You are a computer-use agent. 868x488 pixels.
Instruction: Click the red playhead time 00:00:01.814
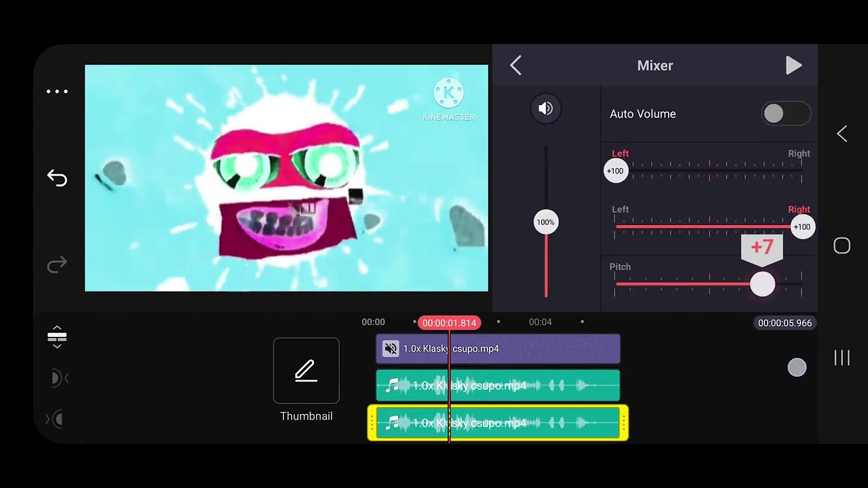pyautogui.click(x=449, y=323)
